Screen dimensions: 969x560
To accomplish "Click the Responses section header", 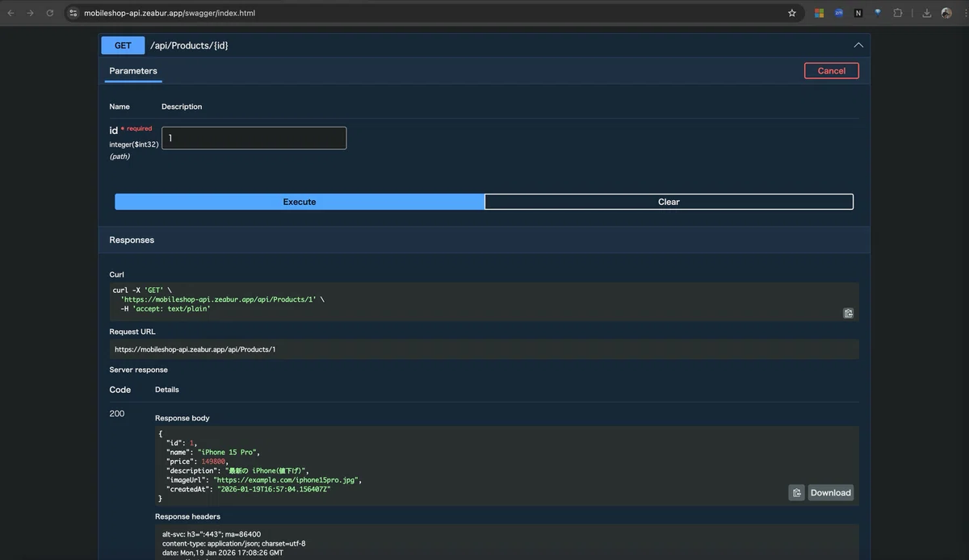I will (132, 240).
